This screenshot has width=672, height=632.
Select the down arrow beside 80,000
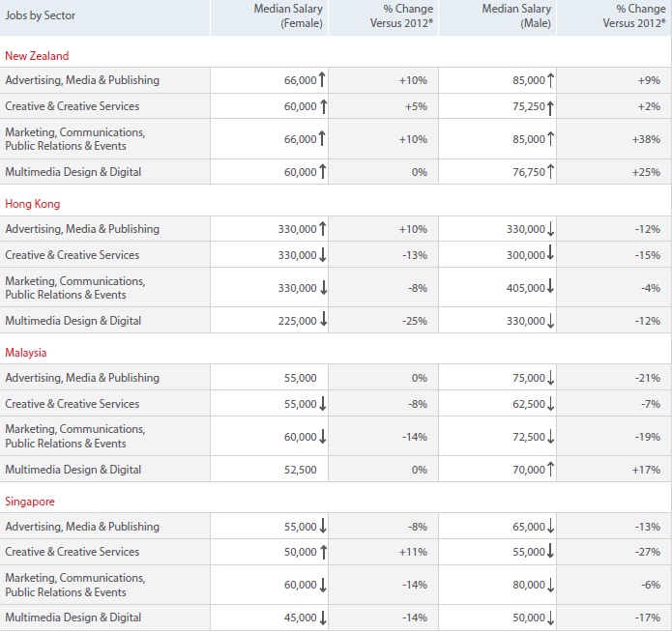coord(551,585)
